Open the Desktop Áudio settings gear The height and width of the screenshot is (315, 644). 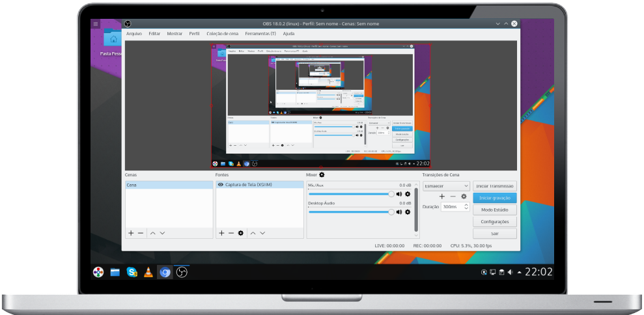pos(408,212)
